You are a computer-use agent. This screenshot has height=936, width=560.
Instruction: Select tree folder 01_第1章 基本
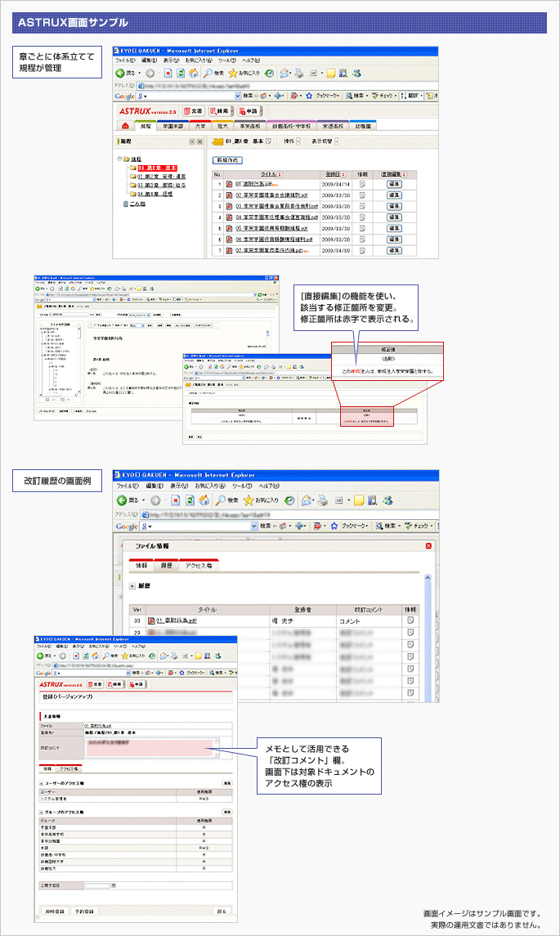[157, 168]
